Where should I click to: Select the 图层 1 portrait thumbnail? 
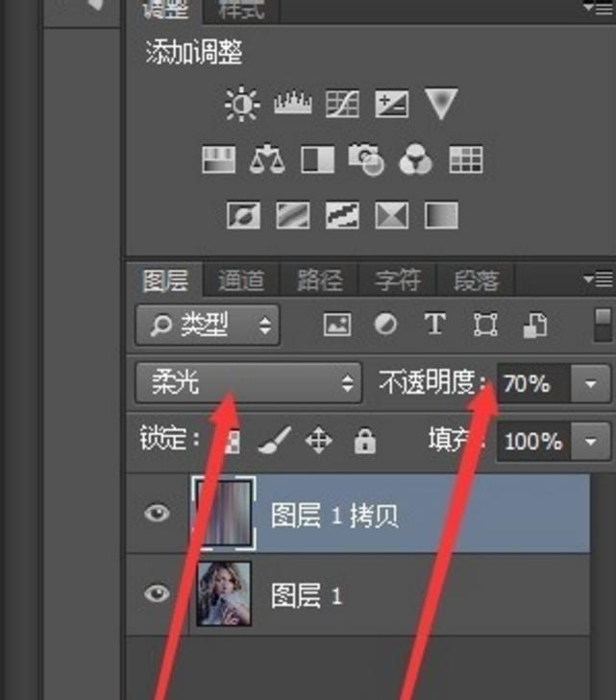224,593
